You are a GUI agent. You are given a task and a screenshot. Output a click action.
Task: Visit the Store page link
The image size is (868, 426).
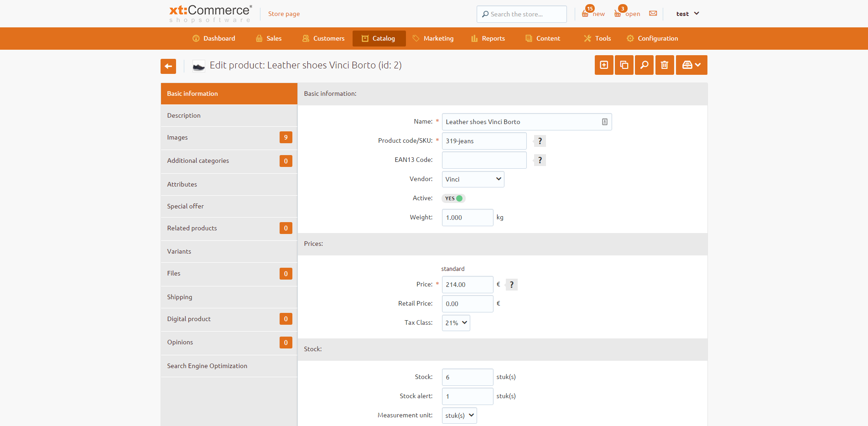click(x=284, y=14)
